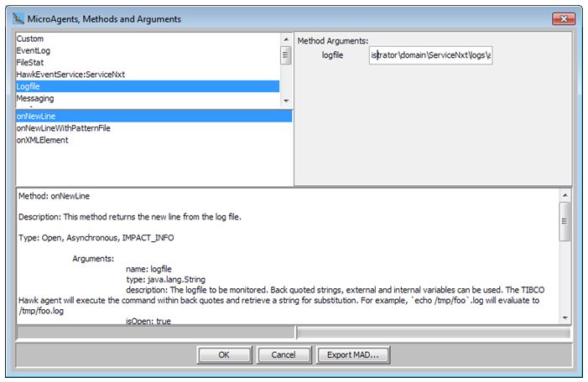Image resolution: width=588 pixels, height=382 pixels.
Task: Select Custom in the microagent list
Action: click(x=30, y=39)
